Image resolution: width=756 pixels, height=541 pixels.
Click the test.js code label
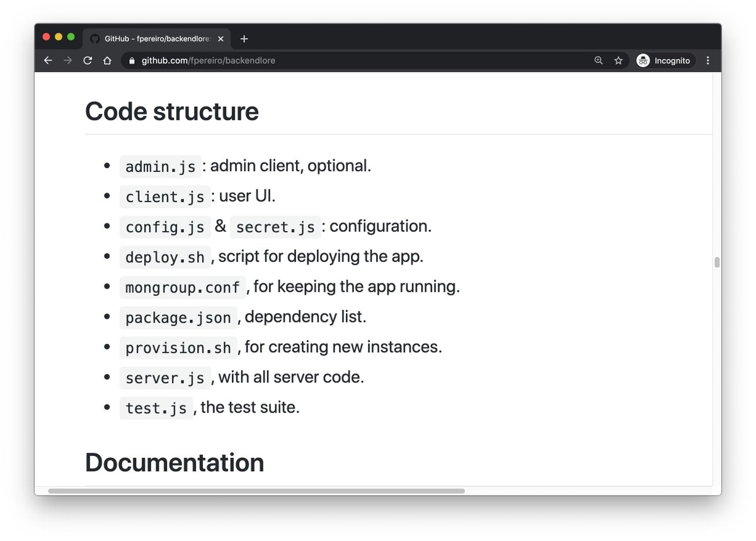156,408
